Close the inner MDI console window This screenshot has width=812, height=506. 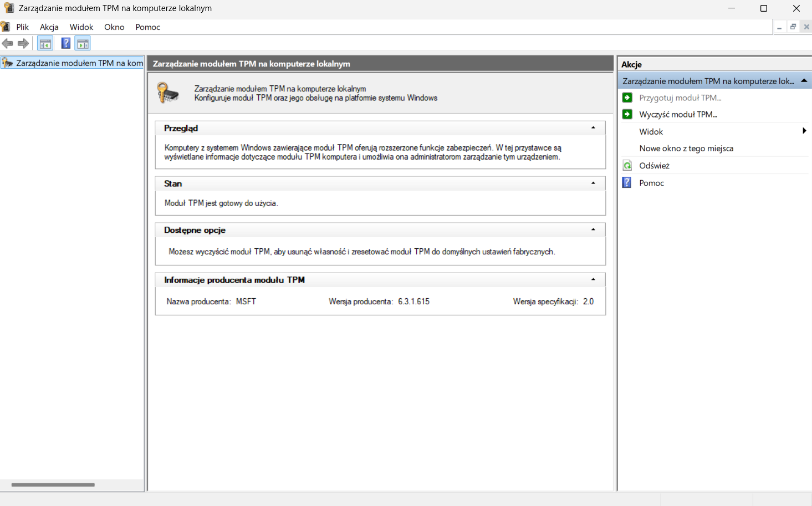coord(806,27)
